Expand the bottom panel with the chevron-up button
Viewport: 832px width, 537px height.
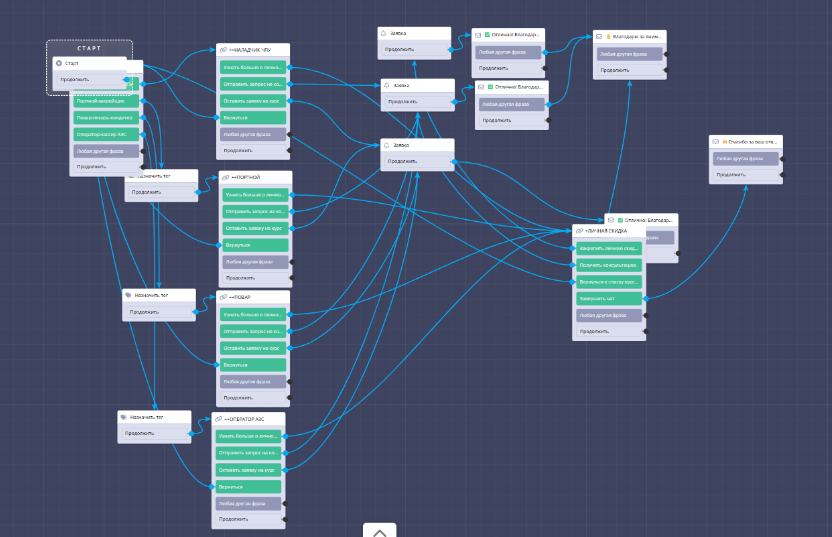click(379, 531)
